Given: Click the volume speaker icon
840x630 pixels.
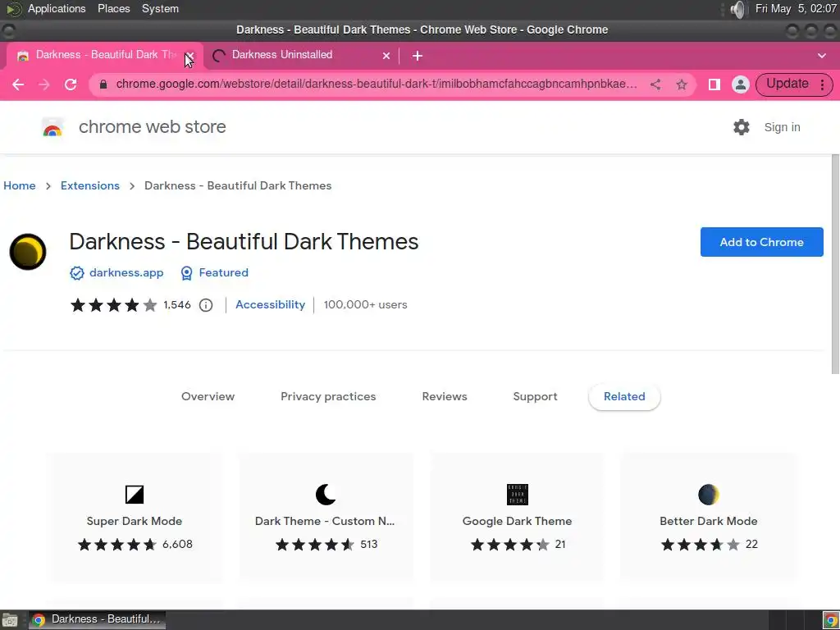Looking at the screenshot, I should pyautogui.click(x=737, y=9).
